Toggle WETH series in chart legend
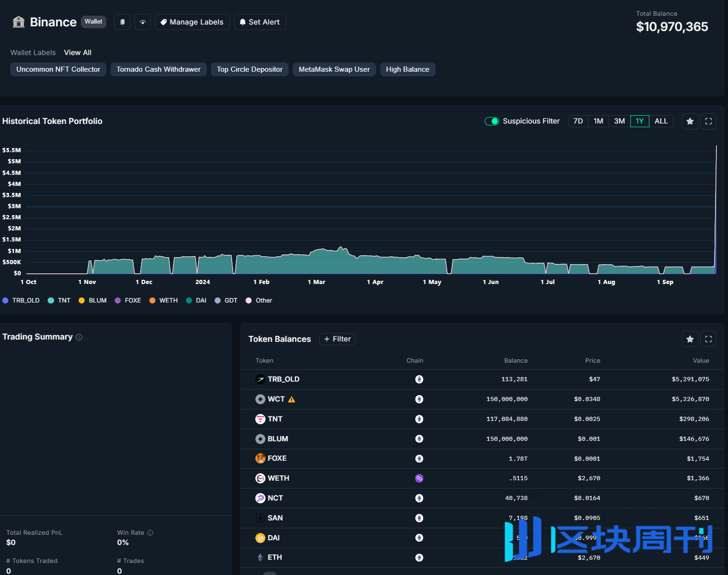The width and height of the screenshot is (728, 575). pyautogui.click(x=163, y=300)
